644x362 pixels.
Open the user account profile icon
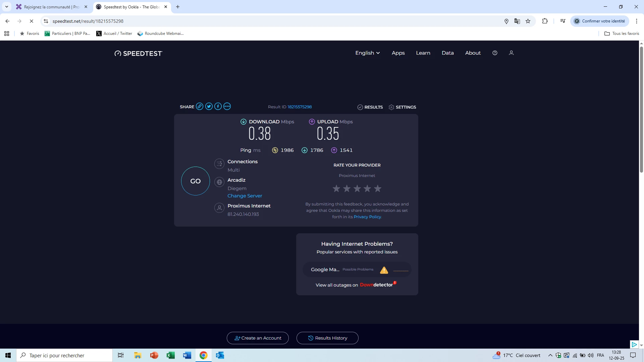pyautogui.click(x=511, y=53)
